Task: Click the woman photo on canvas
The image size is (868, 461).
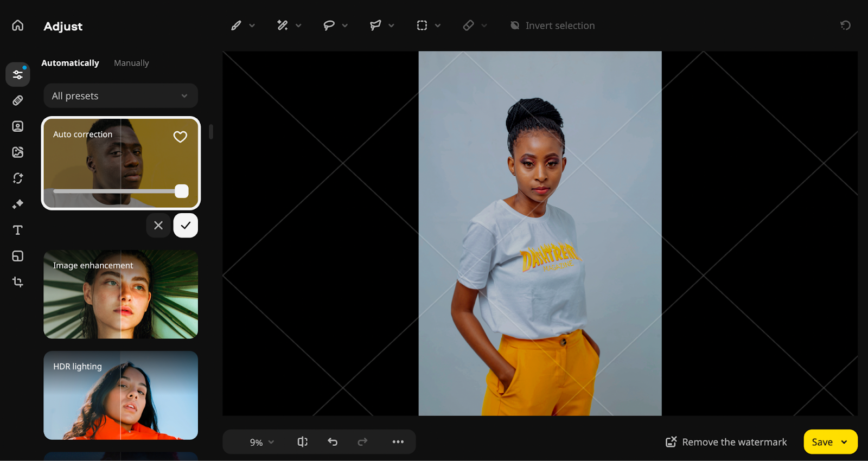Action: tap(540, 233)
